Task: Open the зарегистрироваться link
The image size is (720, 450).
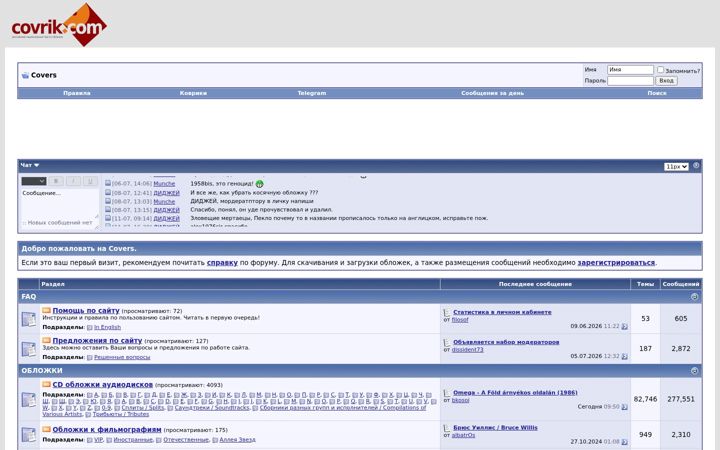Action: pyautogui.click(x=616, y=263)
